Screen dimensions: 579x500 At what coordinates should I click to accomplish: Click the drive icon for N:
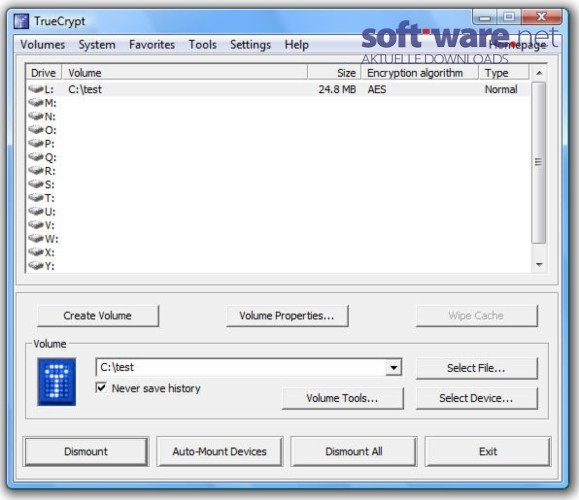[36, 116]
